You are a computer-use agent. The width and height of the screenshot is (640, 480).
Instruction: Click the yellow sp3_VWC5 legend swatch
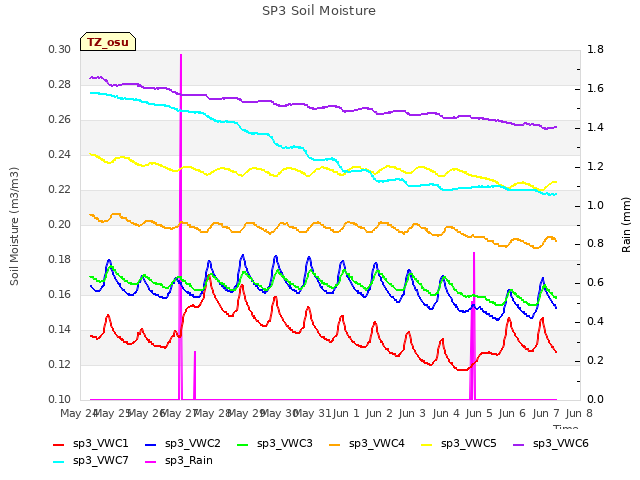click(x=427, y=444)
